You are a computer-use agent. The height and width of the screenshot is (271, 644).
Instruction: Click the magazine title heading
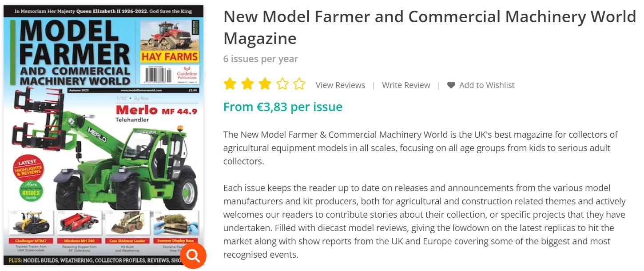pos(429,28)
